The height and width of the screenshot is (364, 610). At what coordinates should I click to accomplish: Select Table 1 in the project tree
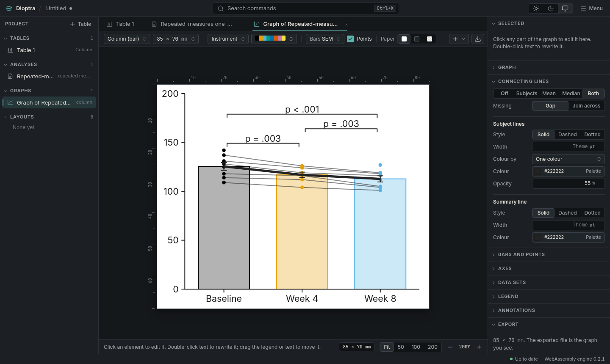click(x=49, y=50)
